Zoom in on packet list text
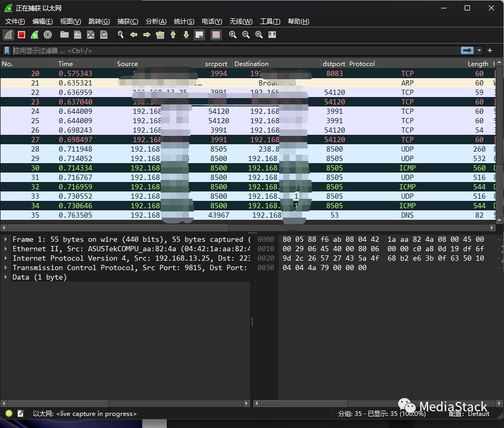Viewport: 504px width, 428px height. [233, 35]
